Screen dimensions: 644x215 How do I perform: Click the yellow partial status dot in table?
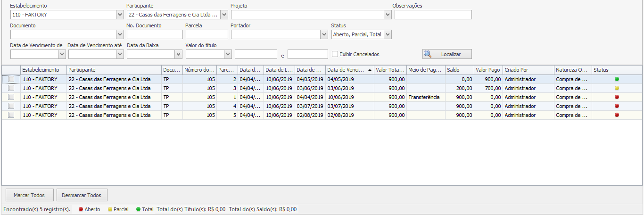click(x=617, y=88)
